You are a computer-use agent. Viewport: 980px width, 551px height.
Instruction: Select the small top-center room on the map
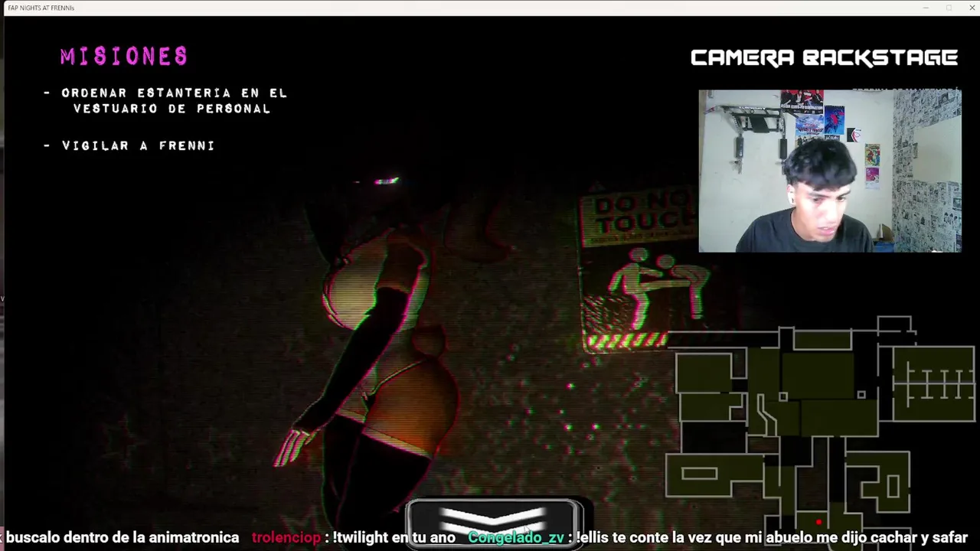[823, 339]
